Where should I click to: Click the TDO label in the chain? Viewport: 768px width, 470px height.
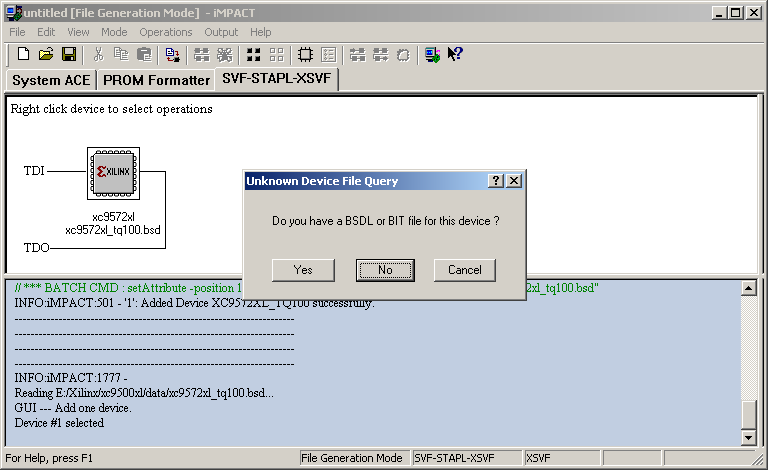coord(36,248)
